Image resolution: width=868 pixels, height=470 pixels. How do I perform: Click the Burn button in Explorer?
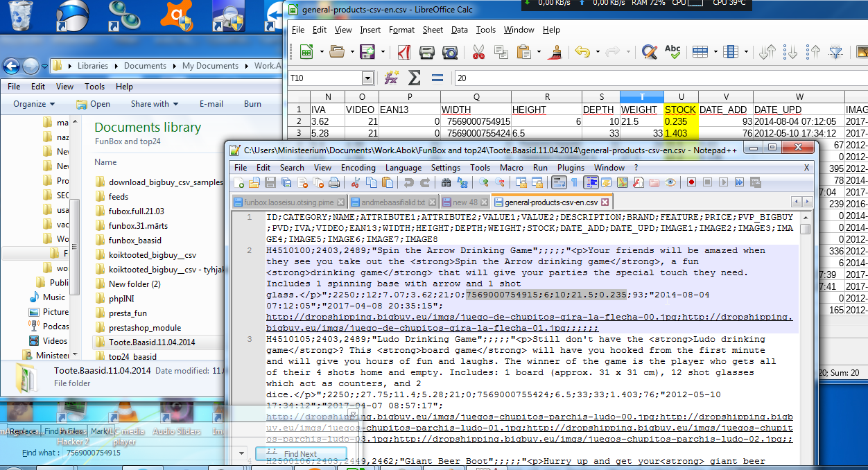[x=252, y=104]
